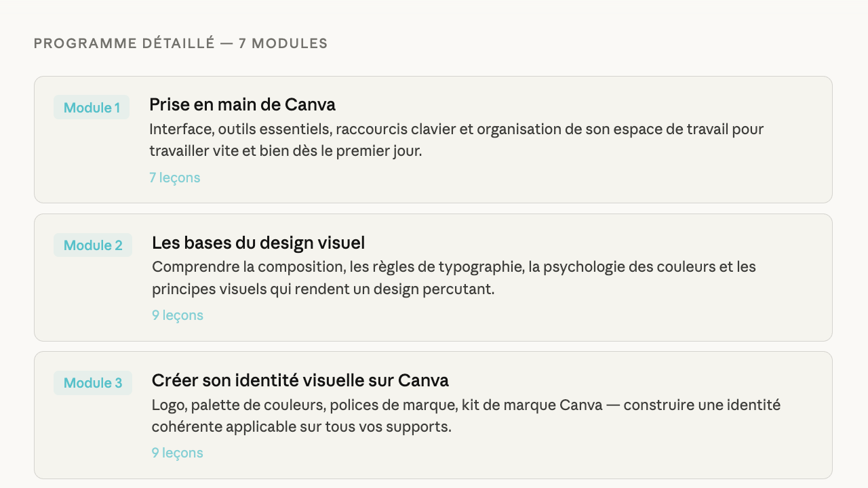Click description starting 'Interface, outils essentiels'
This screenshot has width=868, height=488.
(456, 129)
